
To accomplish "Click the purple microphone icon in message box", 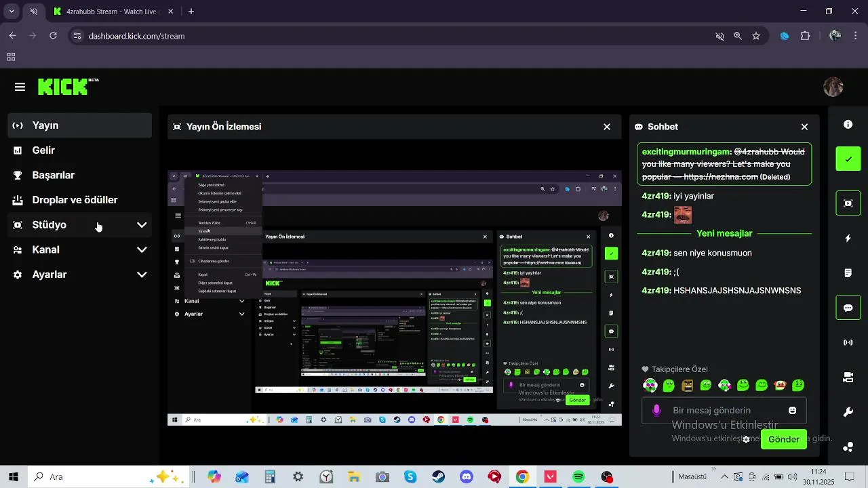I will tap(656, 410).
